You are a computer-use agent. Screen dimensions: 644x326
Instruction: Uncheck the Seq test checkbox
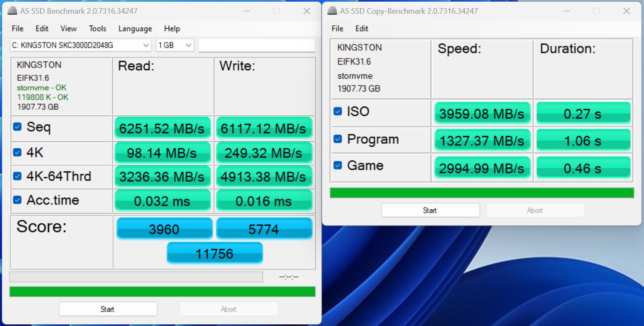[x=17, y=127]
